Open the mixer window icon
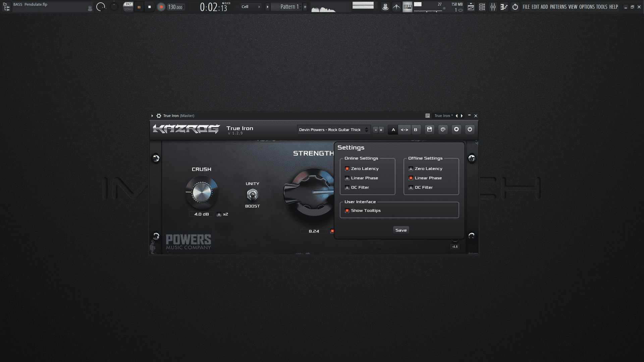The image size is (644, 362). coord(493,7)
